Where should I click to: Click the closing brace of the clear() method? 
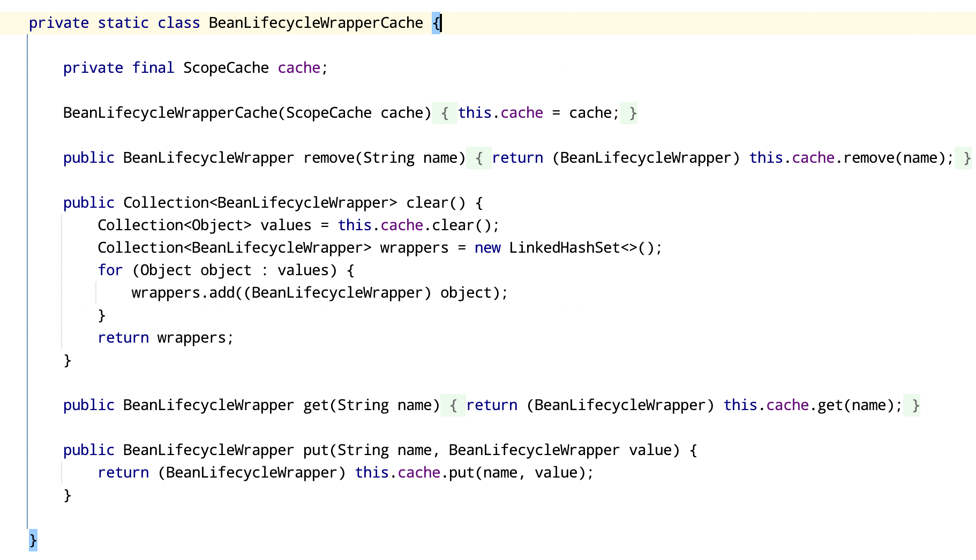(67, 360)
